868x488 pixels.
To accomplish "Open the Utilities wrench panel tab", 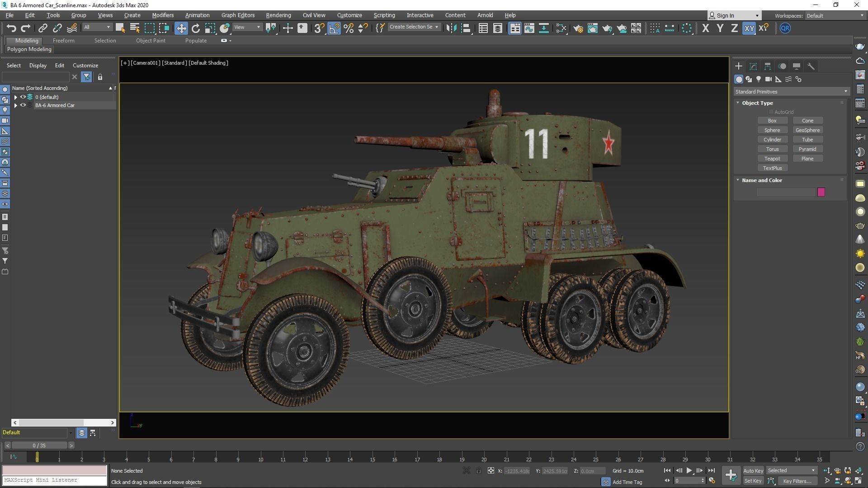I will point(811,66).
